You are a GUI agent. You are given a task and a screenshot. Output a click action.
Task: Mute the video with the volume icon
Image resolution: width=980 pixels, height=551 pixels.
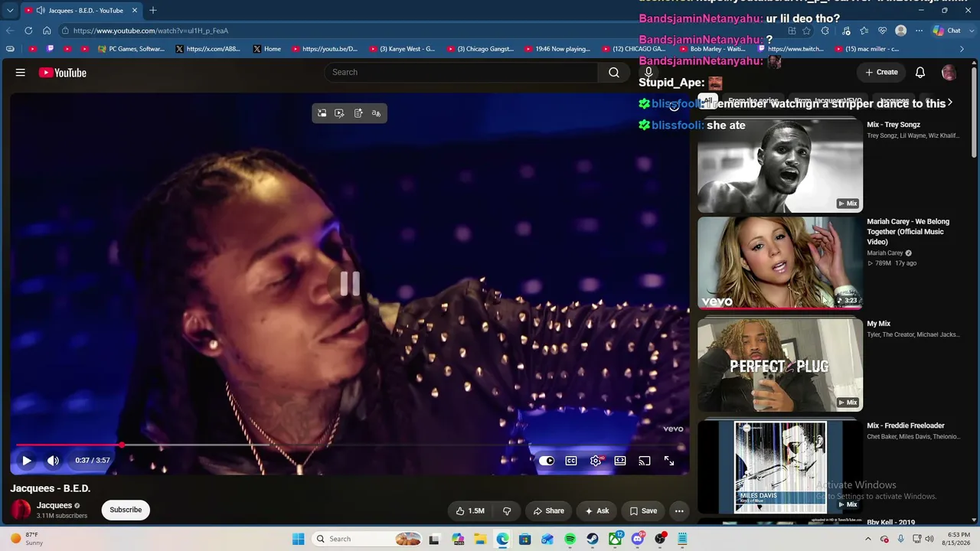[x=53, y=461]
